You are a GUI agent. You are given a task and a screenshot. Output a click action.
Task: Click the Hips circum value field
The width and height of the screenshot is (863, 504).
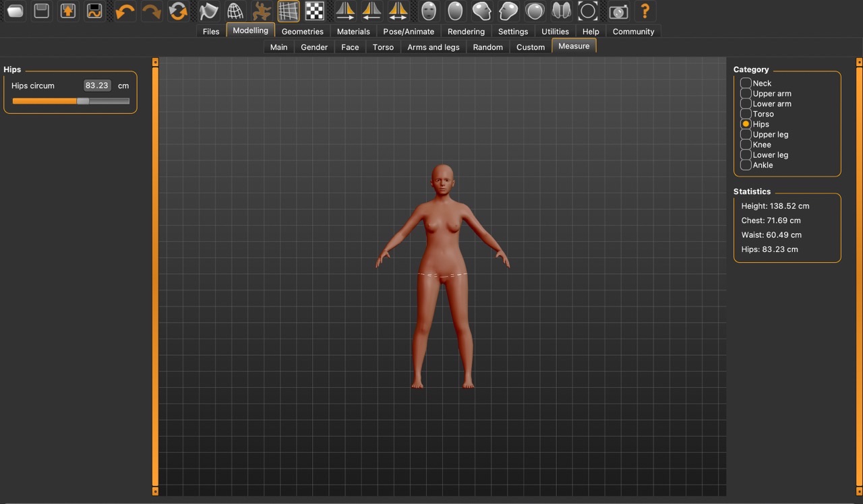[97, 86]
